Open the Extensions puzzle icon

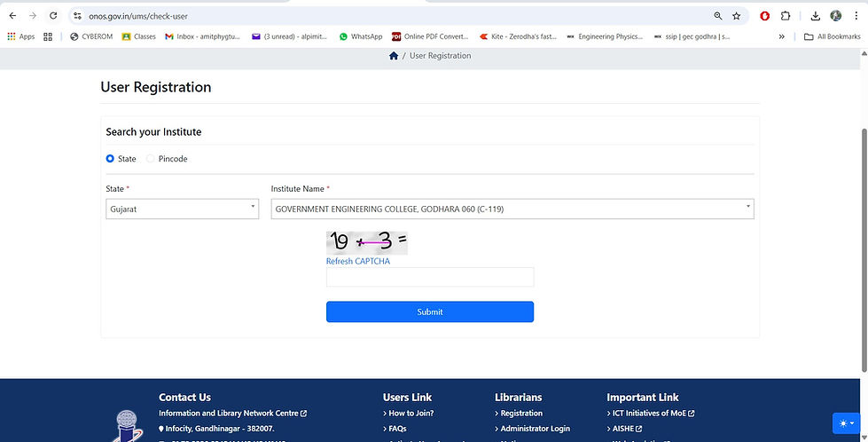point(786,16)
